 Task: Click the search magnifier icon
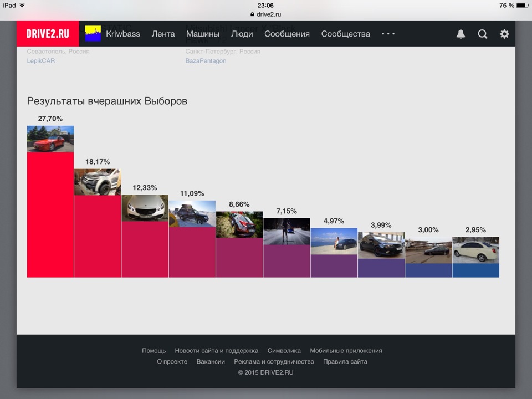(x=483, y=34)
